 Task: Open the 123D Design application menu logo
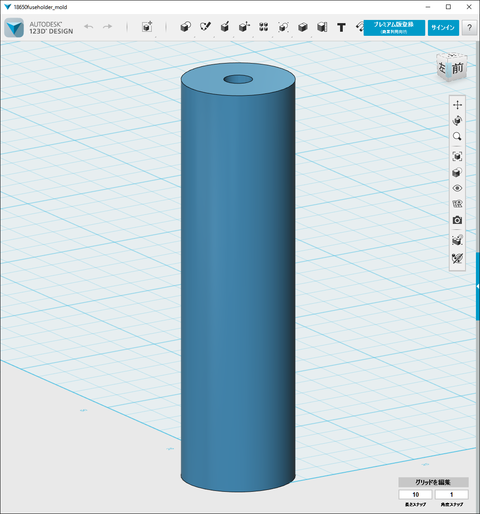pyautogui.click(x=14, y=27)
